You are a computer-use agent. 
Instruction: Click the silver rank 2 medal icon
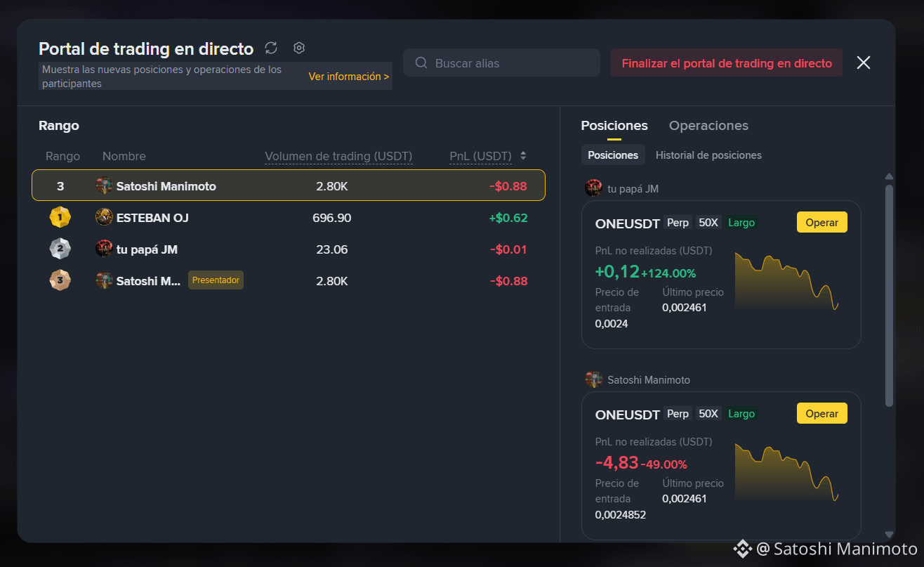(60, 249)
